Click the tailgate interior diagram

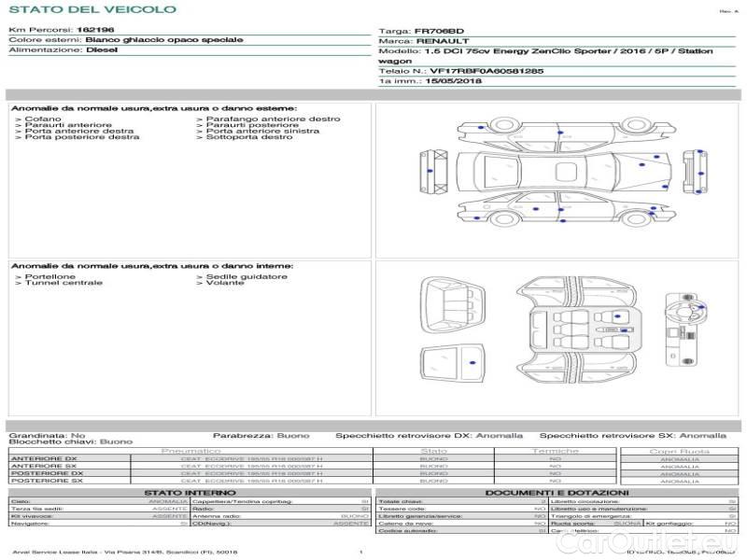pos(452,364)
